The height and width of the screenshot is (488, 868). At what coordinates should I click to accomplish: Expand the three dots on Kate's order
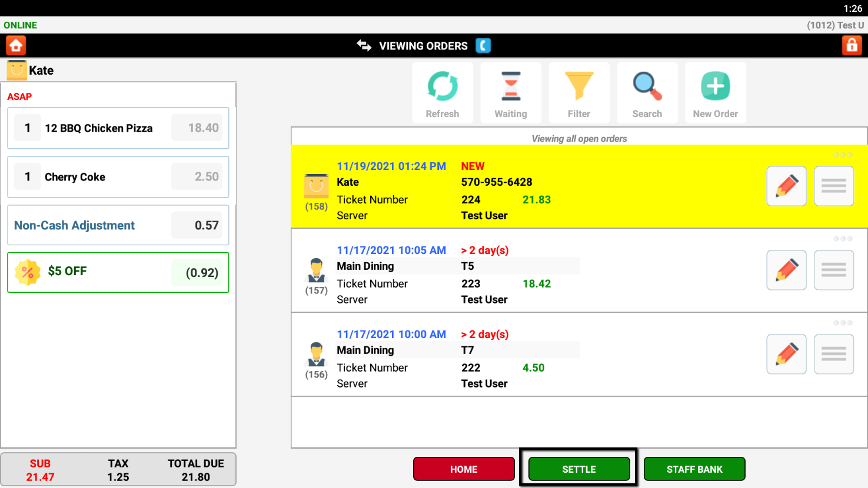(x=843, y=155)
